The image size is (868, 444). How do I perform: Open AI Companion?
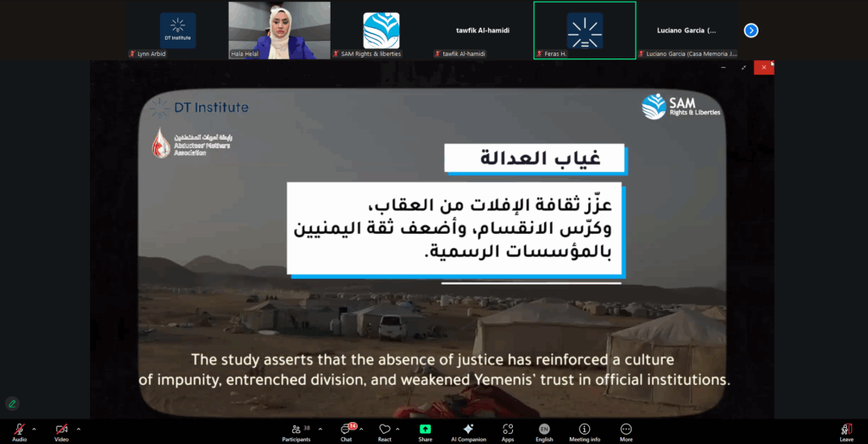point(468,430)
